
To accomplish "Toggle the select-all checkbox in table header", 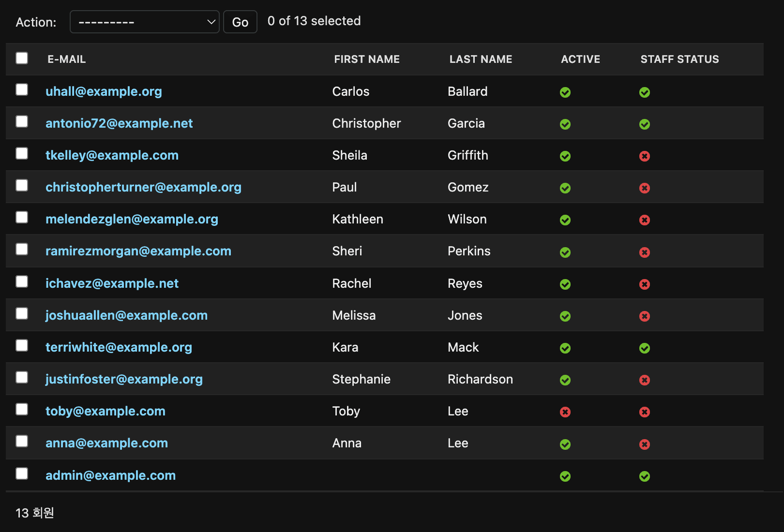I will 22,58.
